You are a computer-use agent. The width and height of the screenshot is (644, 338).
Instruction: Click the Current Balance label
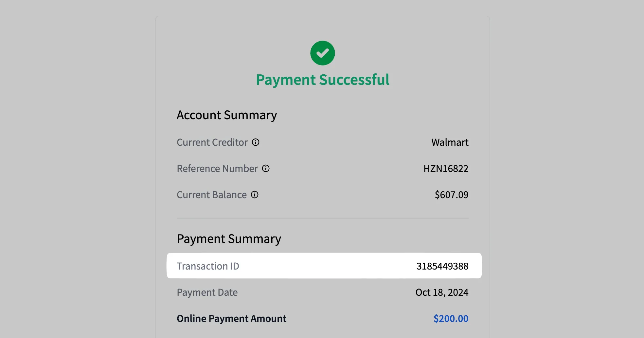tap(211, 195)
